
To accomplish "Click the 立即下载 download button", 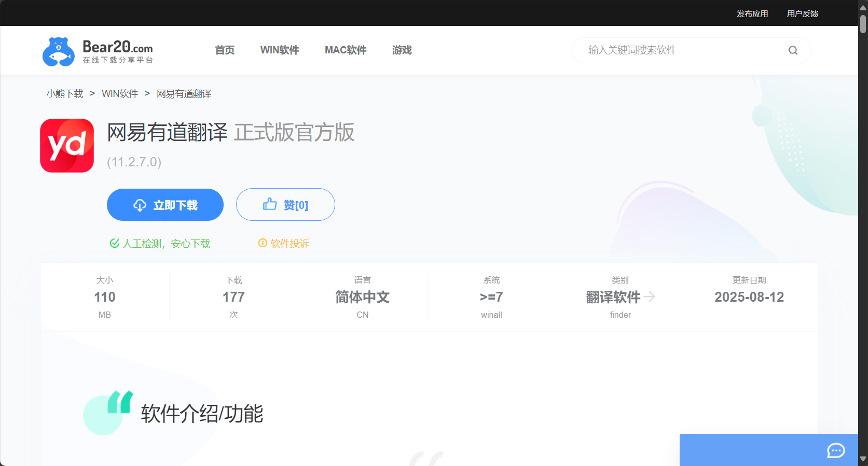I will pos(165,205).
